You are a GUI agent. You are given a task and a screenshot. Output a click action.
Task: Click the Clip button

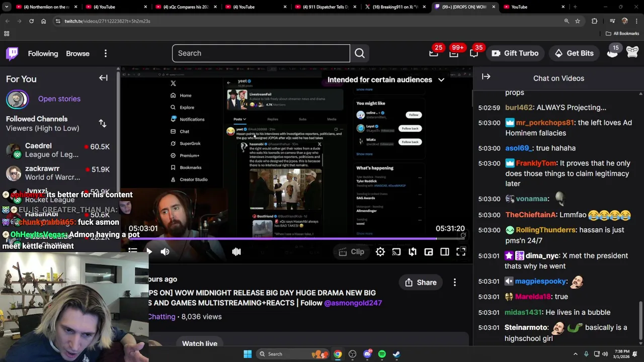click(x=351, y=252)
